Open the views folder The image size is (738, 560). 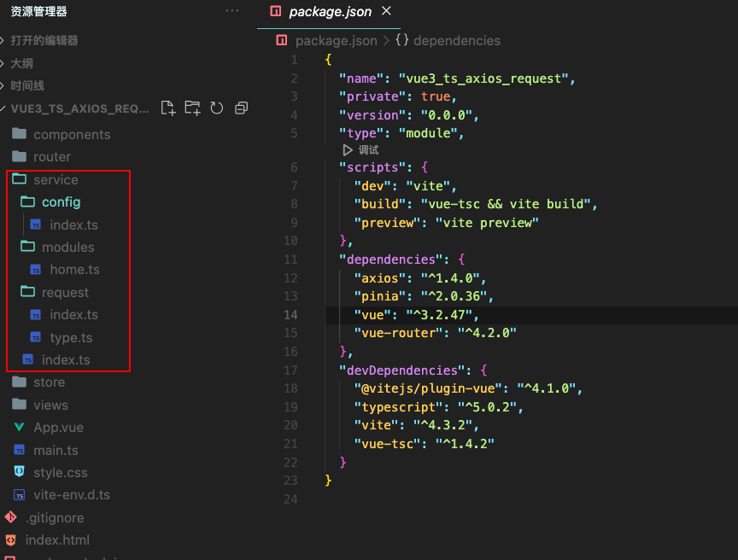tap(50, 405)
